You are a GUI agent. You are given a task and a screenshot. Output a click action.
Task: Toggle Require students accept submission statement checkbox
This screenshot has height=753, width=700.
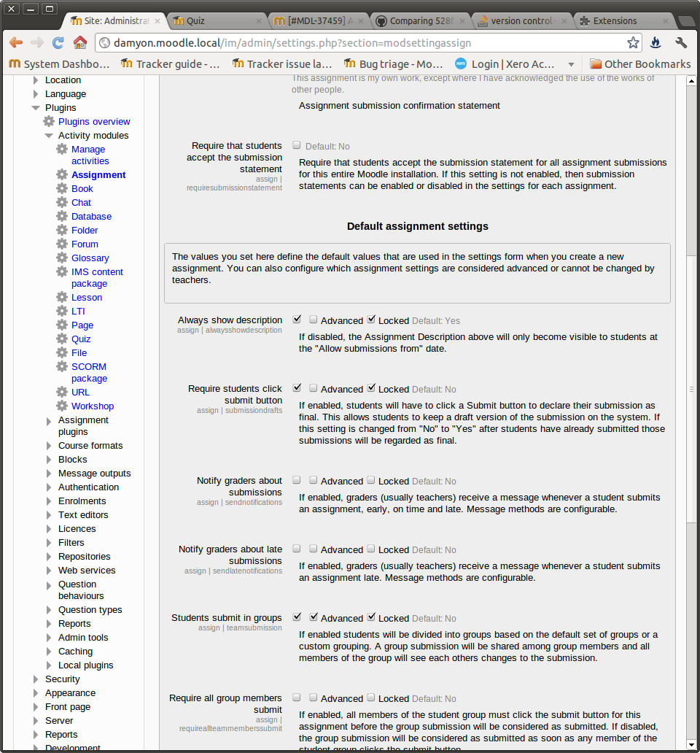coord(297,145)
